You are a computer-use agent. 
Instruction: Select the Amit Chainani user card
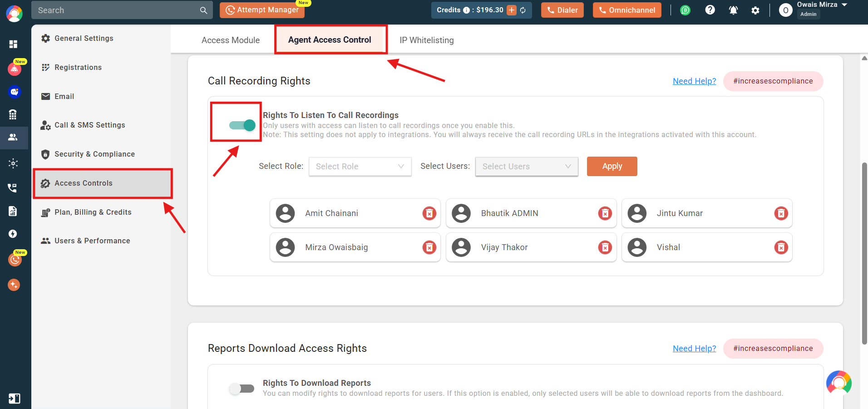pyautogui.click(x=355, y=213)
